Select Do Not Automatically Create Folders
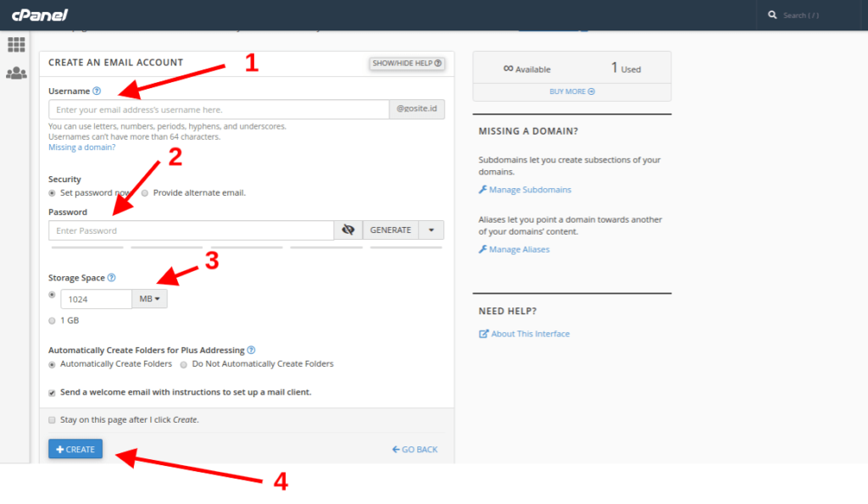868x504 pixels. pos(184,364)
